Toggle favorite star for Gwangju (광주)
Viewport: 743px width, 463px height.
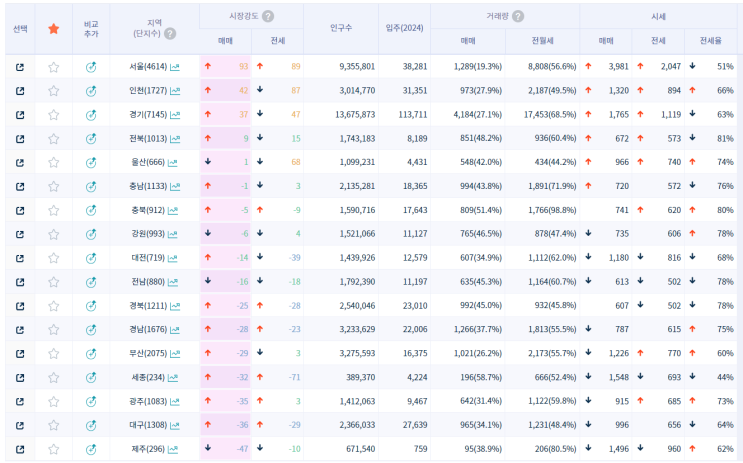point(54,401)
